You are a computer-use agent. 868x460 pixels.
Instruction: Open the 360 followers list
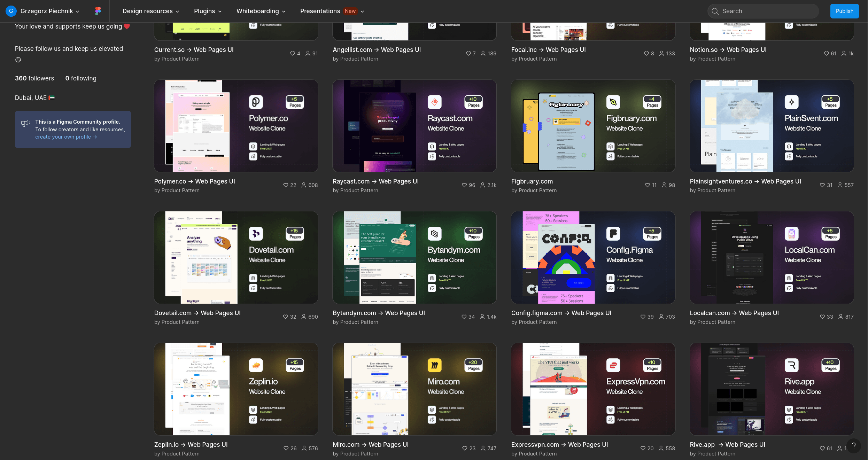tap(34, 78)
